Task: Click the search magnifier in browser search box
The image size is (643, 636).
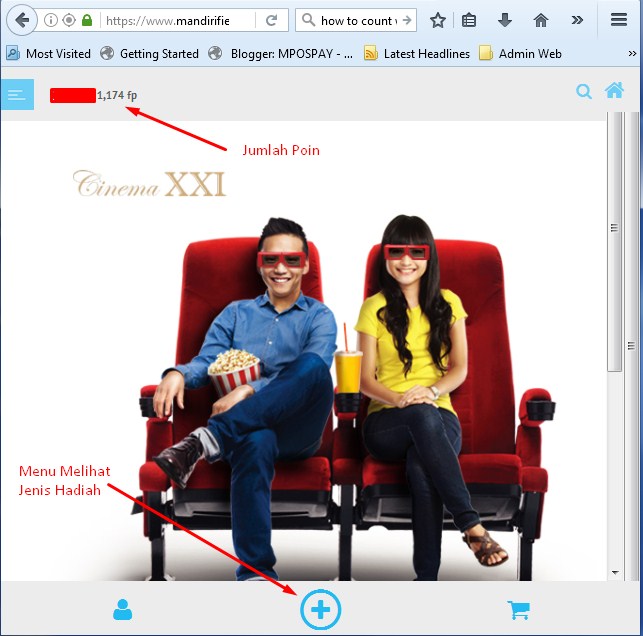Action: [x=308, y=20]
